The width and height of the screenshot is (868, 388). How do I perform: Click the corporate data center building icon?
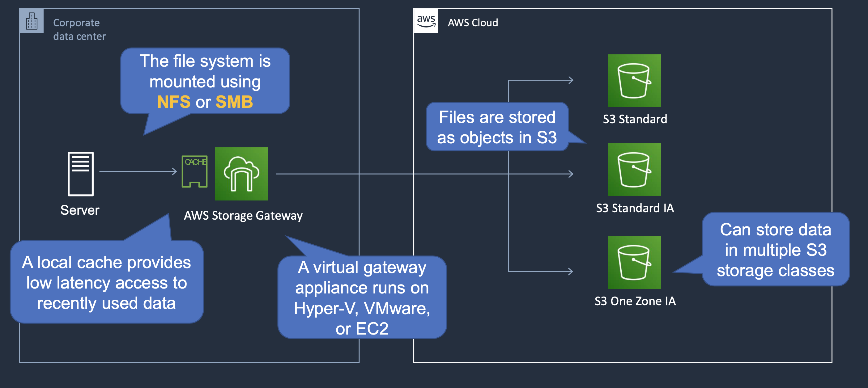(x=32, y=21)
